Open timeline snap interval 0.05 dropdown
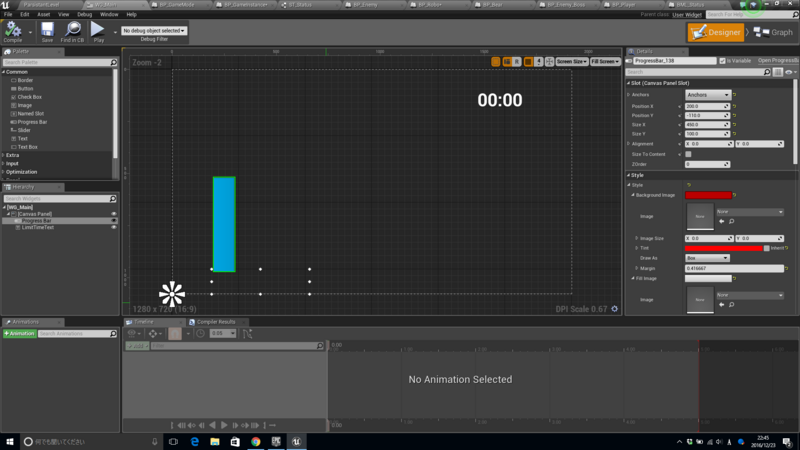Image resolution: width=800 pixels, height=450 pixels. (223, 334)
